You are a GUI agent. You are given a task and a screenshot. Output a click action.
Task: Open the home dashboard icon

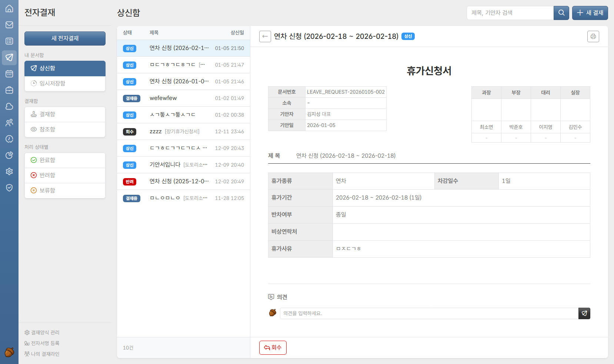[9, 8]
